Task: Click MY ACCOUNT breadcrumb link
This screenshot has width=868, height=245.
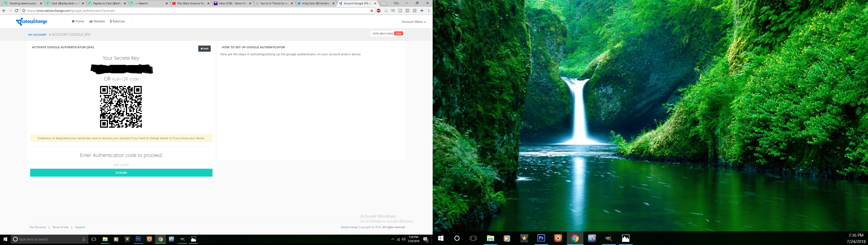Action: pyautogui.click(x=37, y=35)
